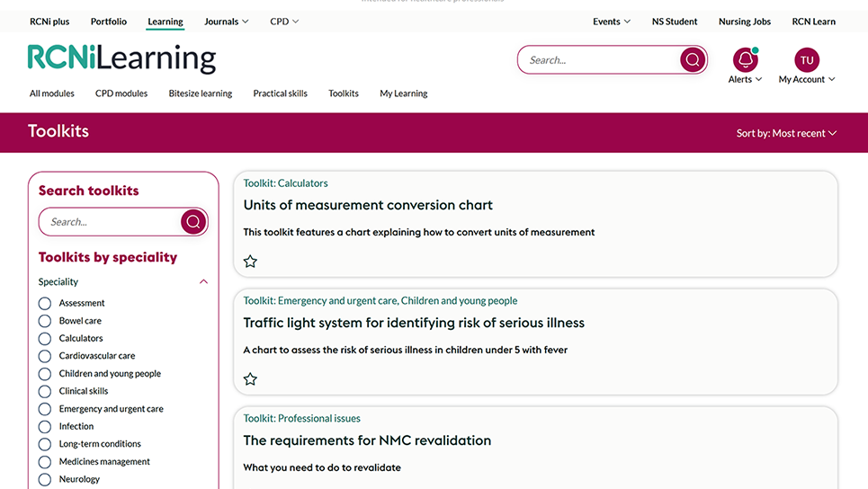Select the Medicines management radio button
The height and width of the screenshot is (489, 868).
click(x=45, y=462)
